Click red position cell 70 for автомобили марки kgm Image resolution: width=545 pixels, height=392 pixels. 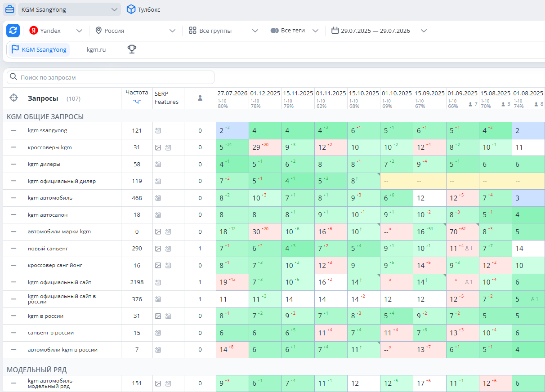462,232
